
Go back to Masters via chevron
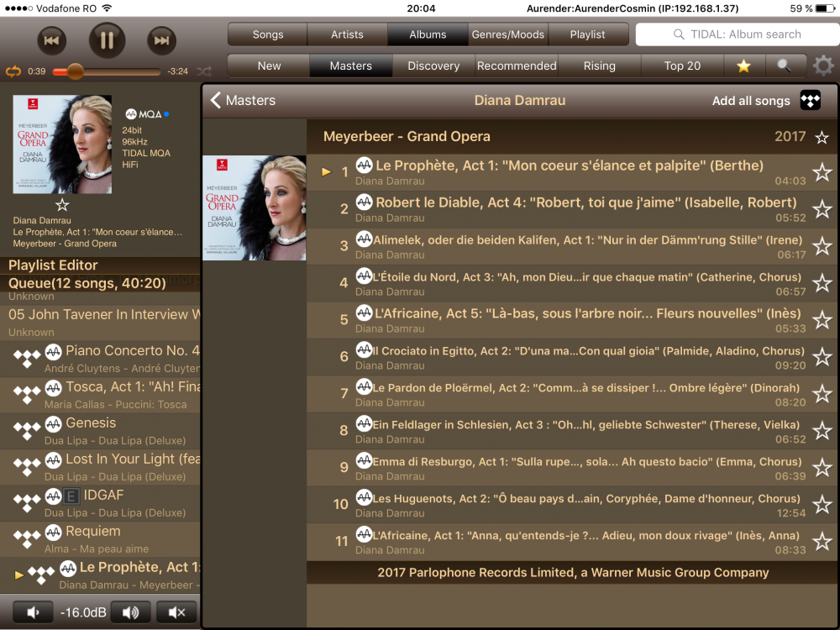[215, 100]
